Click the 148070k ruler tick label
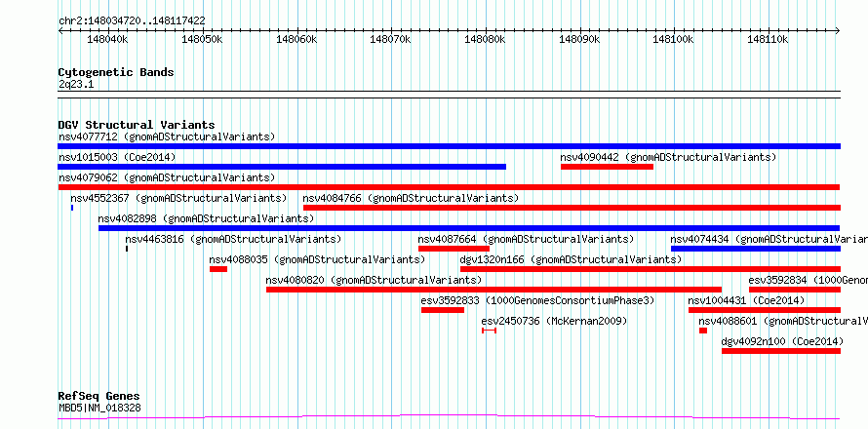This screenshot has height=429, width=868. (x=391, y=40)
